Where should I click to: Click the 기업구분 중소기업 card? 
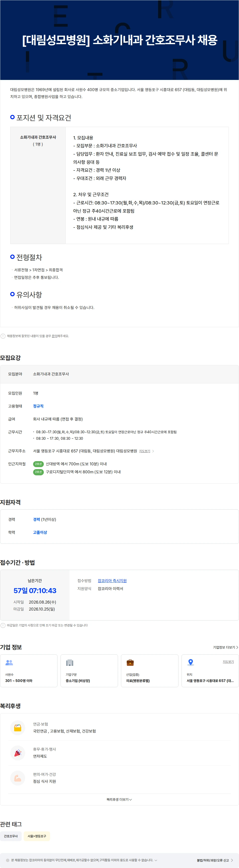[89, 671]
